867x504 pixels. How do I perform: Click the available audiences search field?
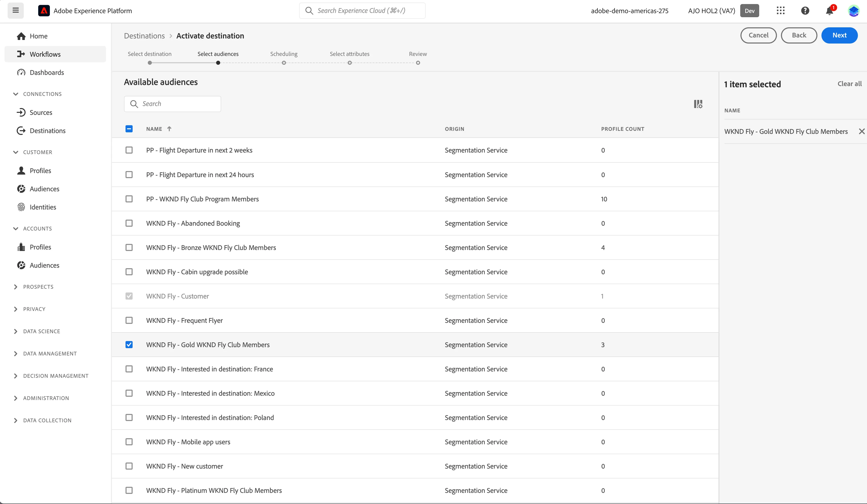[172, 104]
